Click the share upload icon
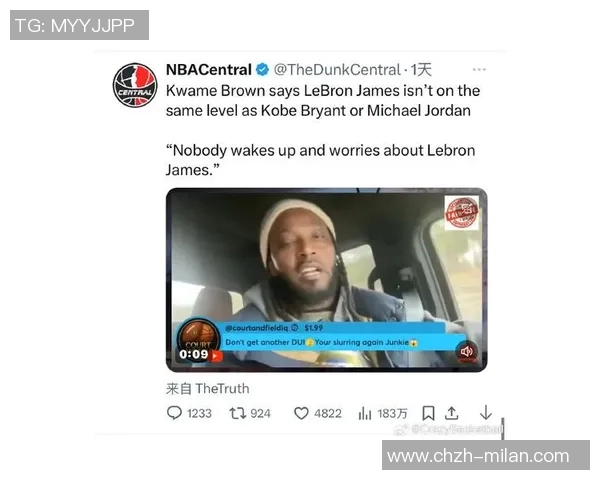This screenshot has height=480, width=600. 452,413
